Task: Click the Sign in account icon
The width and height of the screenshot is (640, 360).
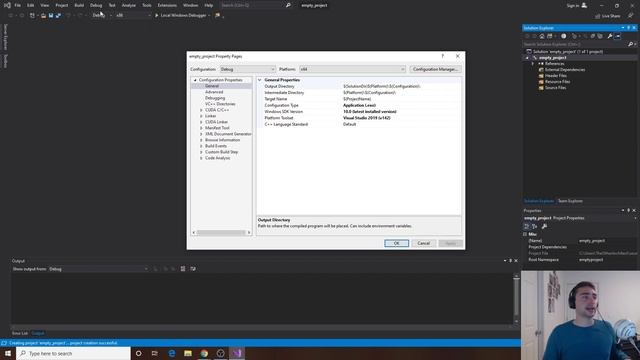Action: click(584, 5)
